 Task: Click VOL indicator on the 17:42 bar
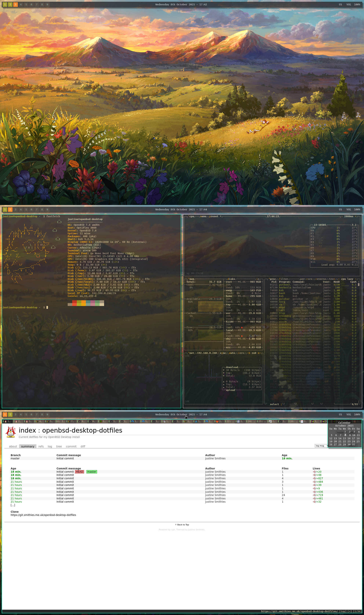click(x=348, y=4)
